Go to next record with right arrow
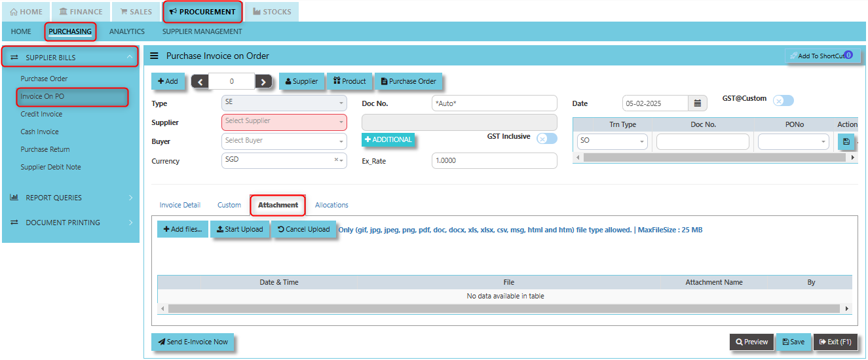 click(x=263, y=82)
